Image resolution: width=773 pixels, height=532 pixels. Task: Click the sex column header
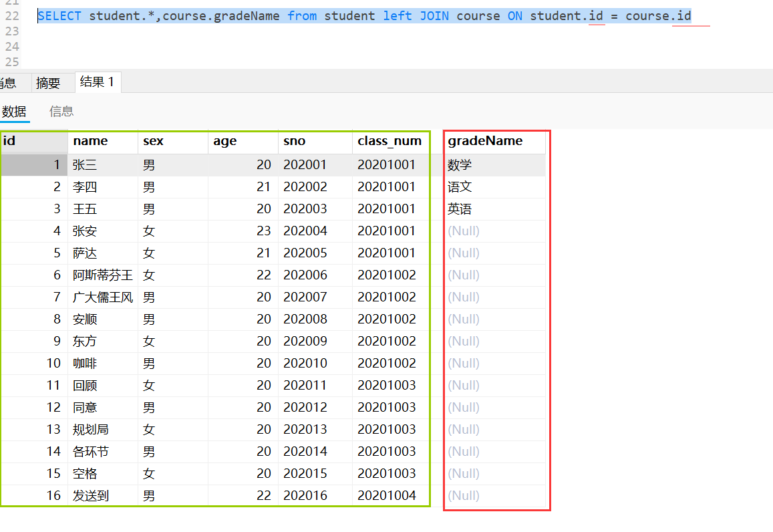pos(172,141)
